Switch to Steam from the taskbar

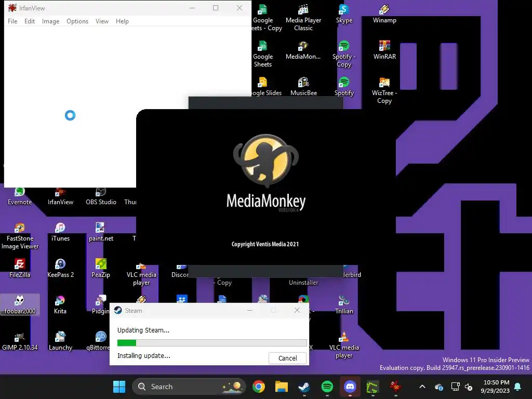click(x=304, y=387)
